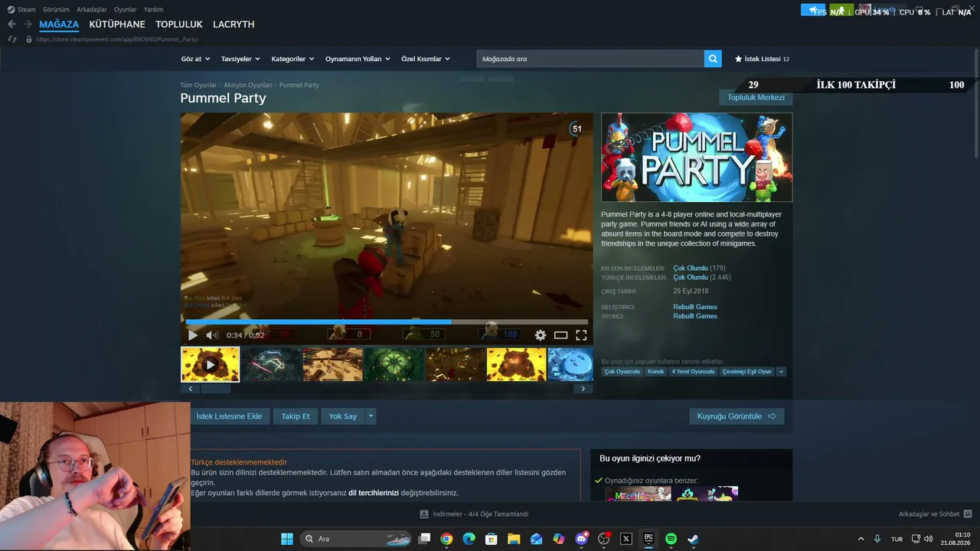Click the Takip Et button
The image size is (980, 551).
point(296,416)
